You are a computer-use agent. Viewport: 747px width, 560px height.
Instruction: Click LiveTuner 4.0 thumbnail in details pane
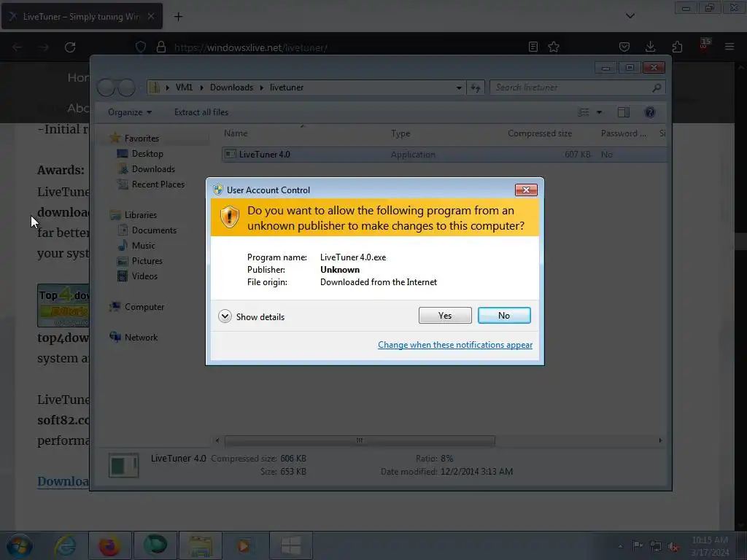pyautogui.click(x=123, y=465)
